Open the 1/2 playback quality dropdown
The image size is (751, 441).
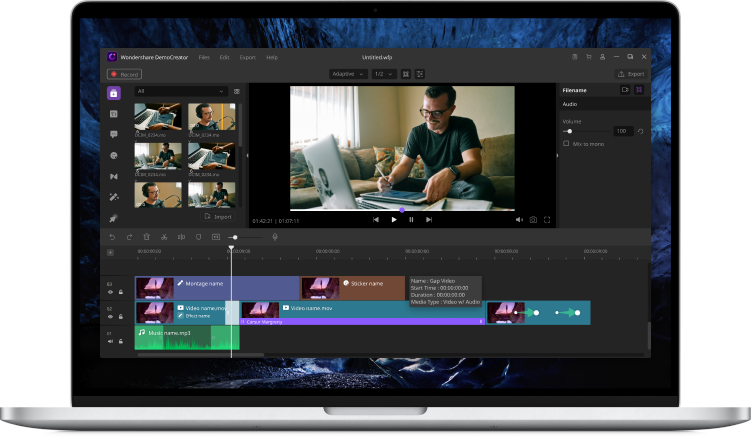click(384, 74)
